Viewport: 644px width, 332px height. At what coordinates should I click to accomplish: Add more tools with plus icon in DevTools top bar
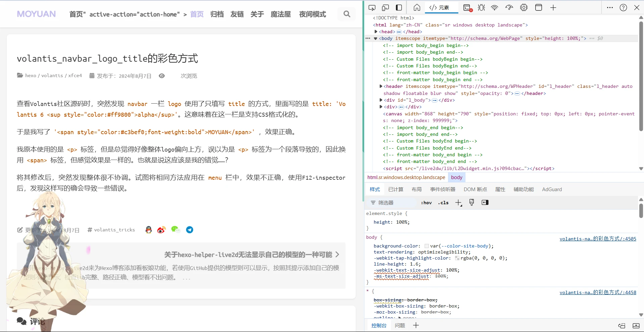point(553,8)
